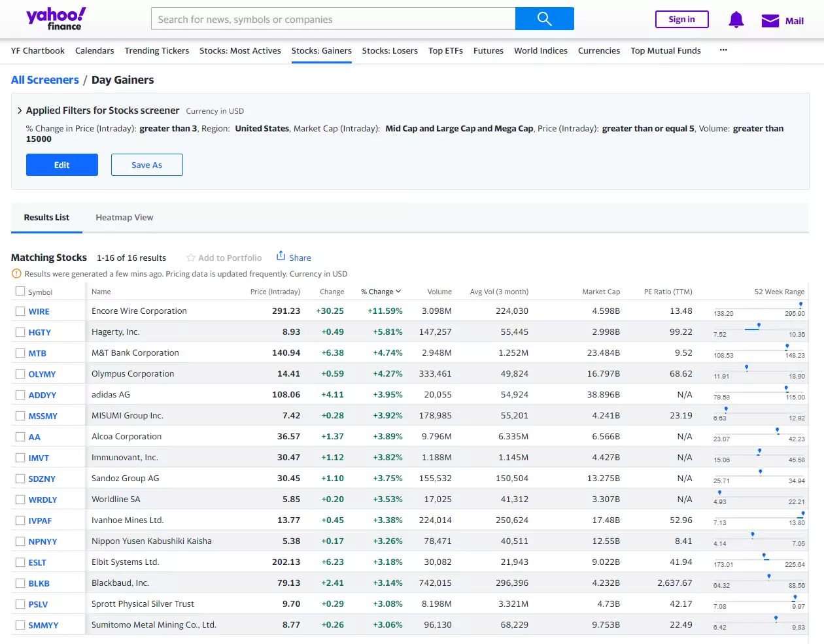Click the blue Edit filters button
The height and width of the screenshot is (644, 824).
coord(62,165)
